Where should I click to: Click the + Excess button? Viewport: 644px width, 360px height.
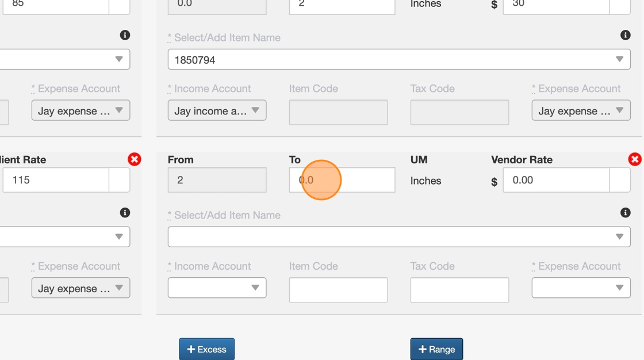tap(206, 349)
